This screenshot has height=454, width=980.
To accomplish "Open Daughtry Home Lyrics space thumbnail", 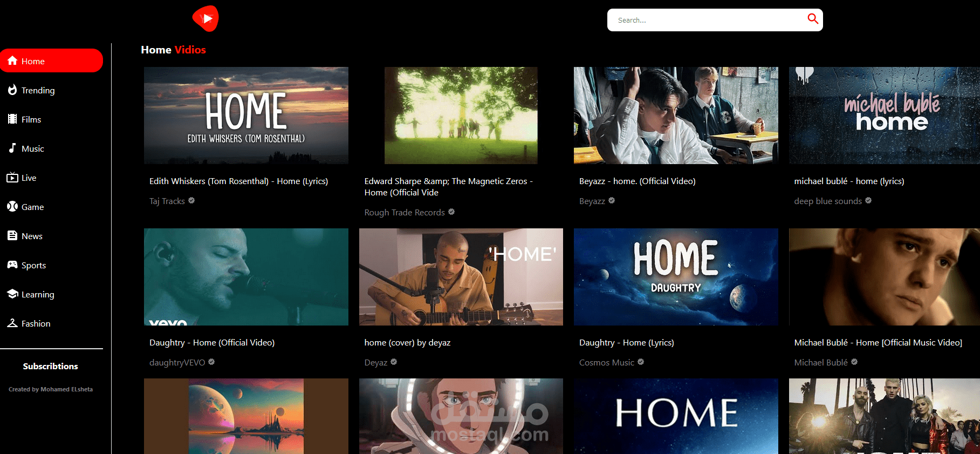I will tap(676, 277).
